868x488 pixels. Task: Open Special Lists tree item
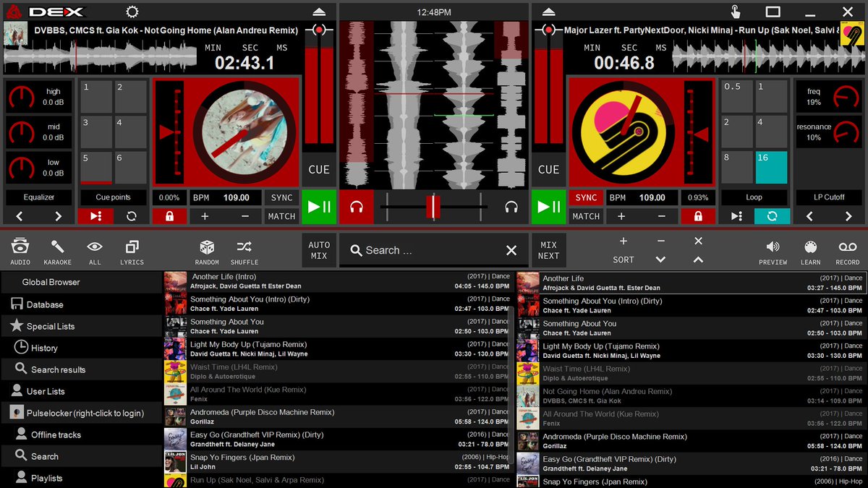click(81, 326)
